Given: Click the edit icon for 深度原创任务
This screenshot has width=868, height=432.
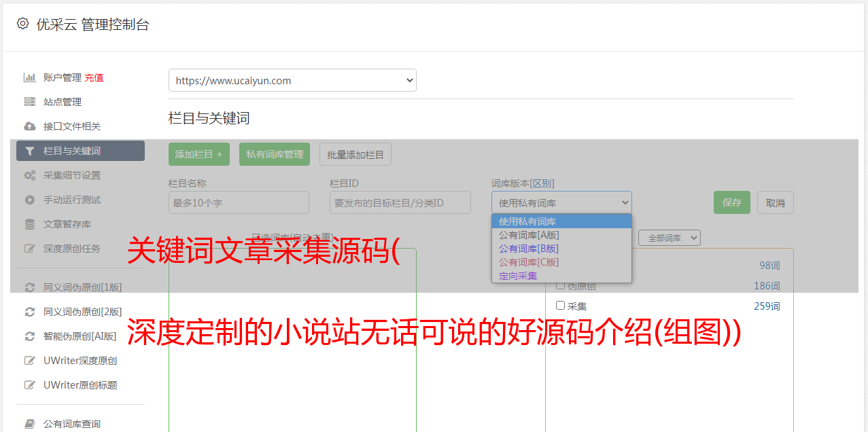Looking at the screenshot, I should point(29,249).
